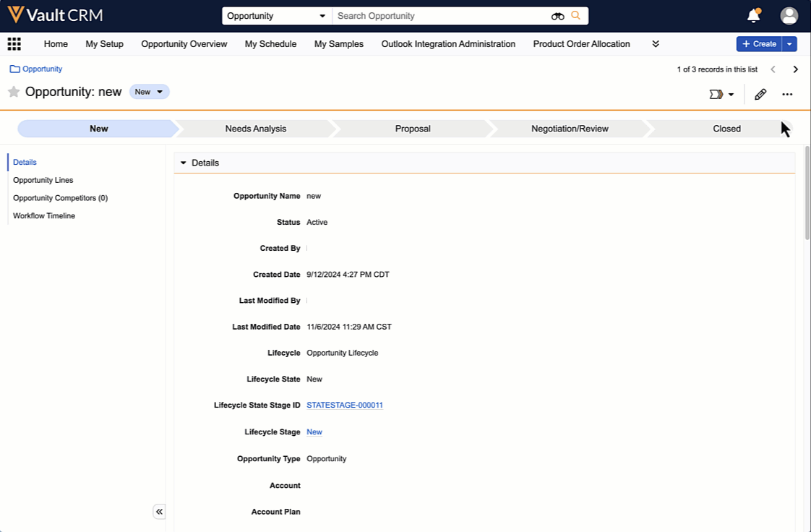Collapse the left sidebar panel
Image resolution: width=811 pixels, height=532 pixels.
(160, 512)
